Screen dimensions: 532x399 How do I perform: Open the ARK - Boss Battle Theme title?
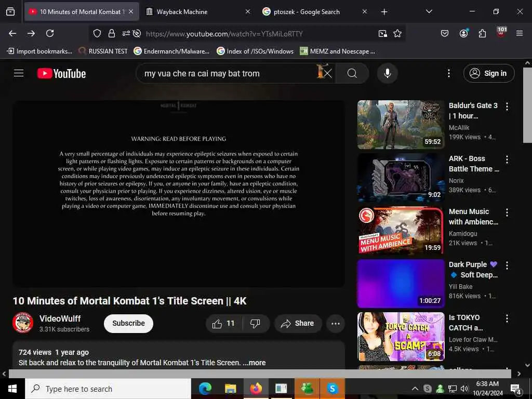(474, 164)
